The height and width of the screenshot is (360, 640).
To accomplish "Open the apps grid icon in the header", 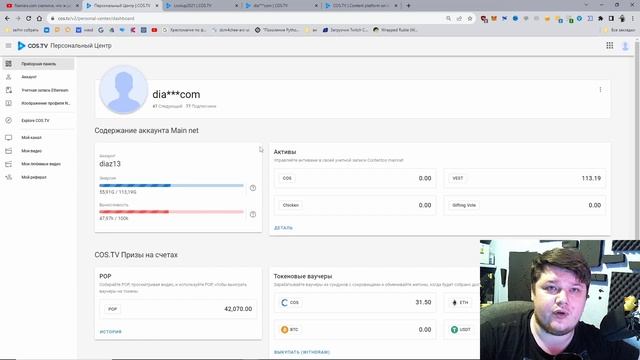I will 609,46.
